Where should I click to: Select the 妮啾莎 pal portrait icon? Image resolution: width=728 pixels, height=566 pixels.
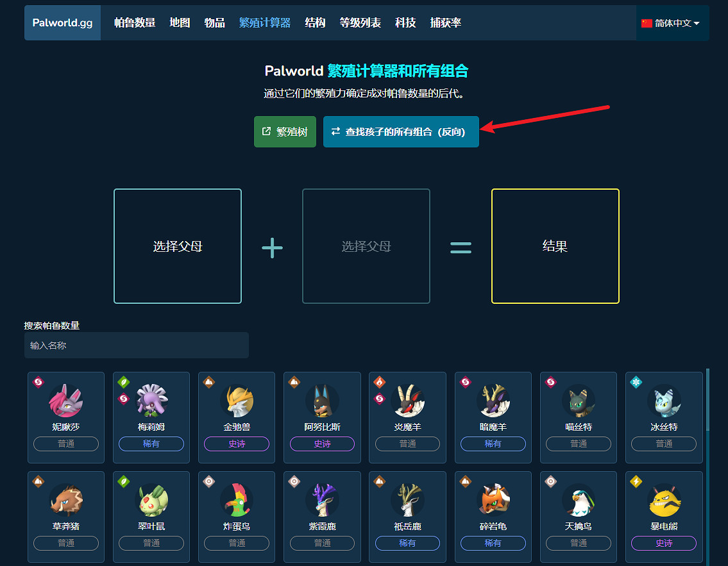tap(66, 401)
